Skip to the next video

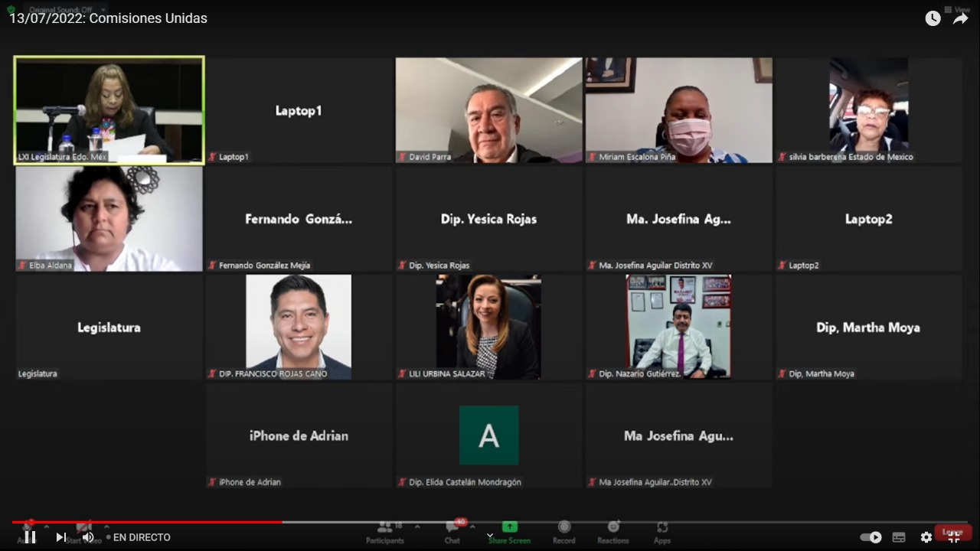[60, 537]
